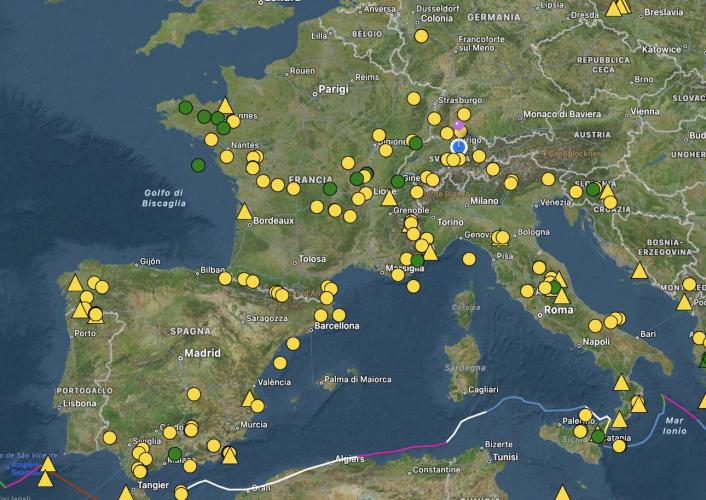Select the westernmost green marker in Brittany

click(186, 108)
